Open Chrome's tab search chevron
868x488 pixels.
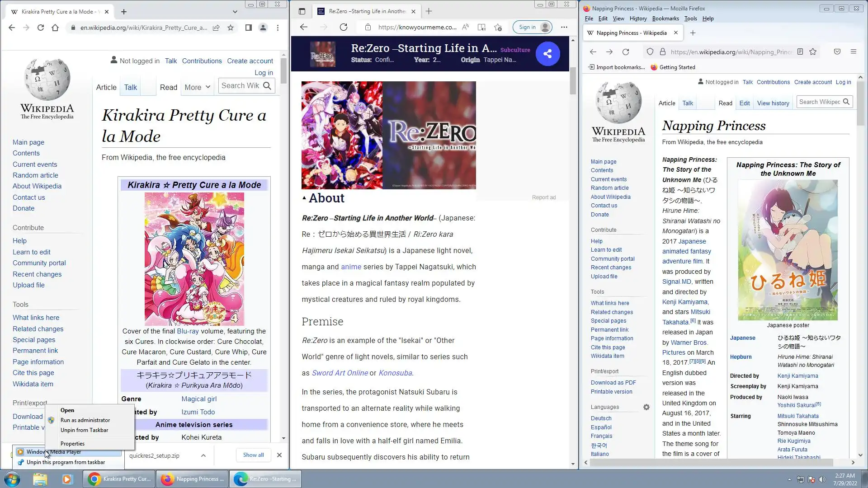235,12
